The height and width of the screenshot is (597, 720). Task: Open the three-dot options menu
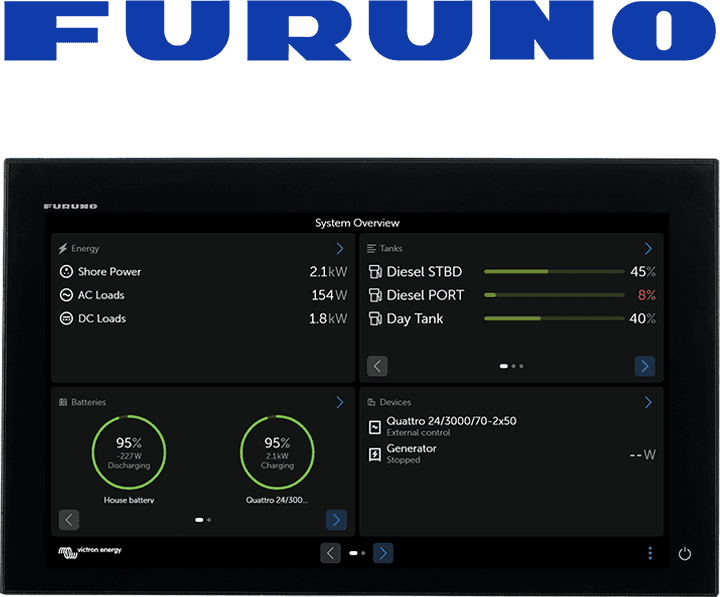650,553
